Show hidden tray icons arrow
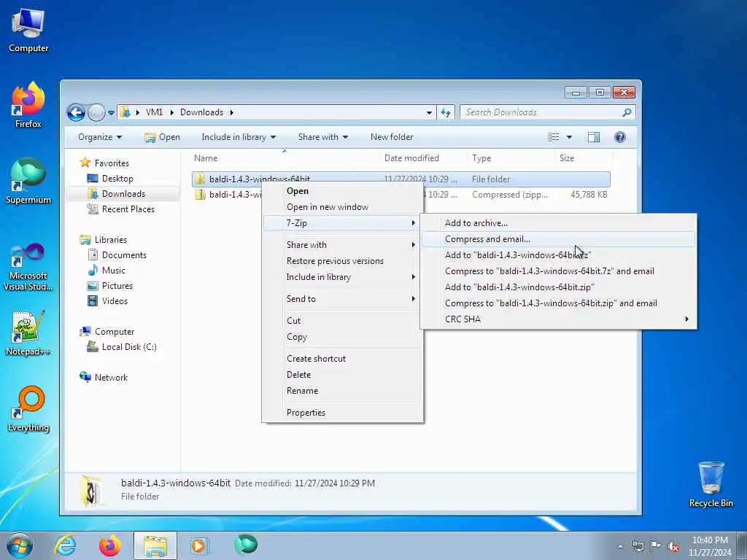This screenshot has height=560, width=747. coord(620,546)
